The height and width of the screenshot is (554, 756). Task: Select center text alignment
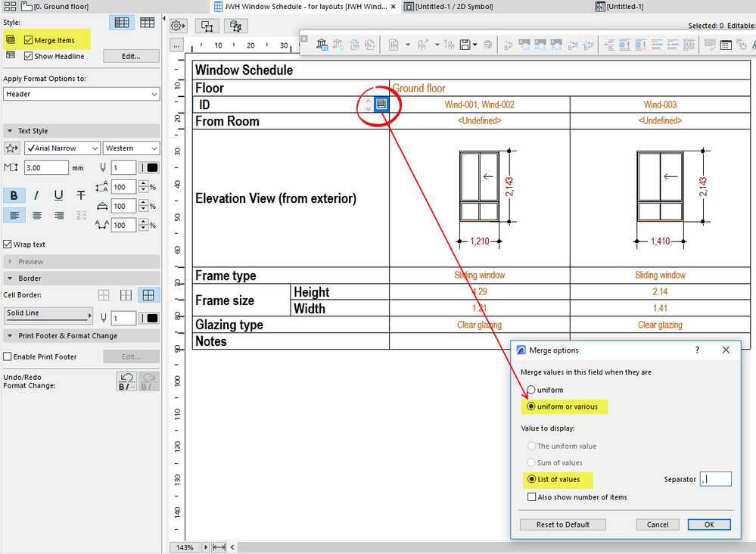pos(36,216)
